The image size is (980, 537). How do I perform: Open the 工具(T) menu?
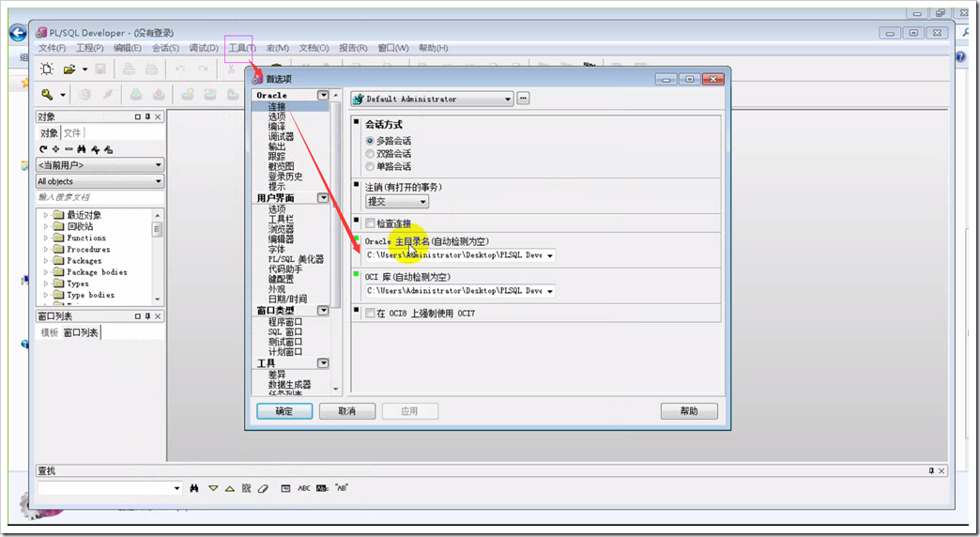pos(242,48)
